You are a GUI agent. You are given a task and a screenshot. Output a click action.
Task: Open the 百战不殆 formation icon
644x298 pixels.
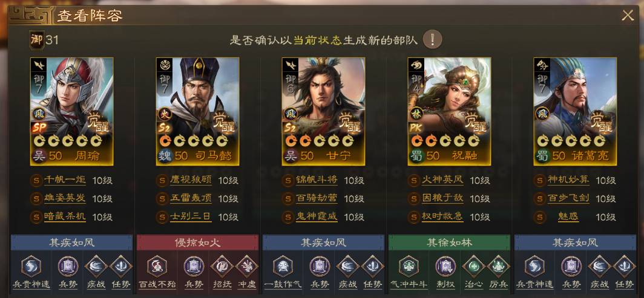point(157,267)
